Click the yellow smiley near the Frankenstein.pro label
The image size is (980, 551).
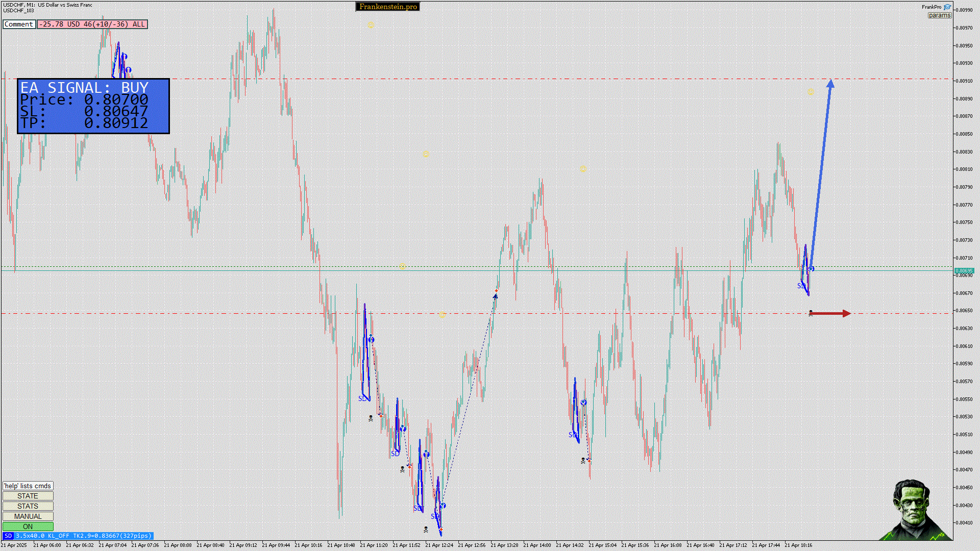(x=371, y=24)
